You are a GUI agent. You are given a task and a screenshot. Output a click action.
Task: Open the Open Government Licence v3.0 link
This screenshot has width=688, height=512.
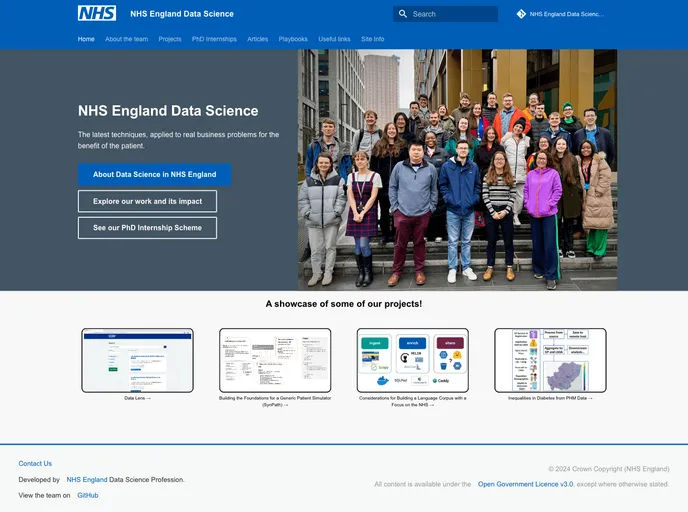[x=526, y=484]
